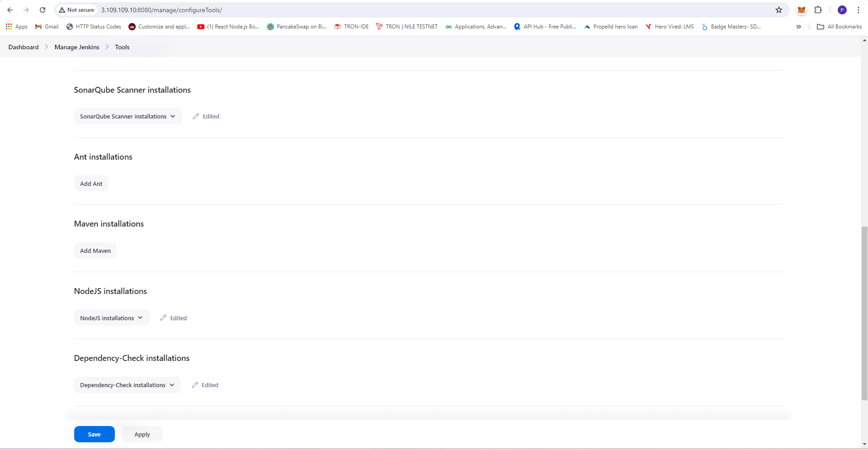The width and height of the screenshot is (868, 450).
Task: Expand NodeJS installations dropdown
Action: [112, 318]
